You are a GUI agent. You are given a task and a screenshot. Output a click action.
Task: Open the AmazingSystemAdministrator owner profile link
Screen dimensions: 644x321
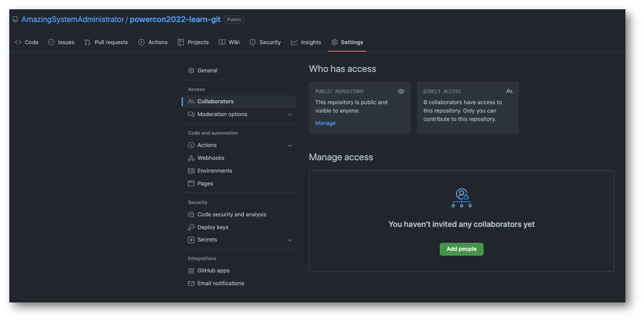click(x=72, y=19)
